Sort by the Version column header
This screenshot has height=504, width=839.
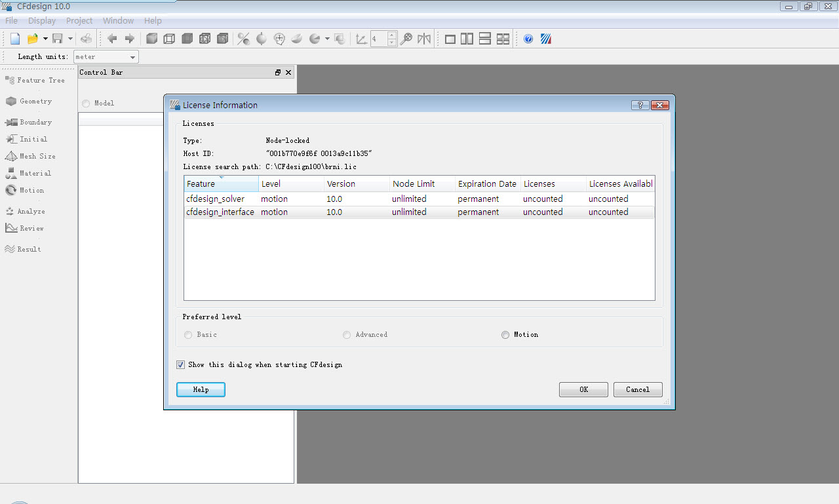coord(357,184)
